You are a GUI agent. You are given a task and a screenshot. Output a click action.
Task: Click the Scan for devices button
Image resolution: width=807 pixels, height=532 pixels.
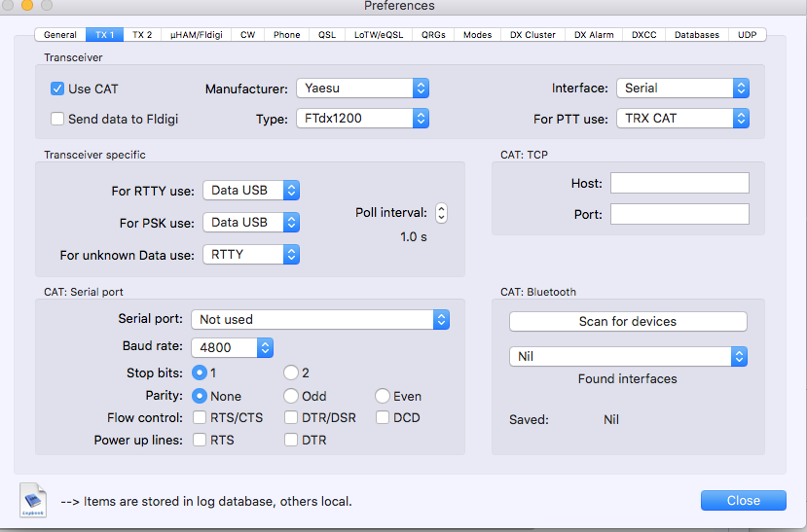point(628,322)
